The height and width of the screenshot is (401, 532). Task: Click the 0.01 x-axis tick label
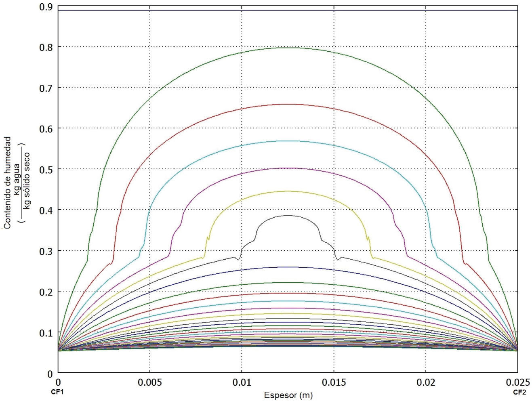pyautogui.click(x=242, y=382)
